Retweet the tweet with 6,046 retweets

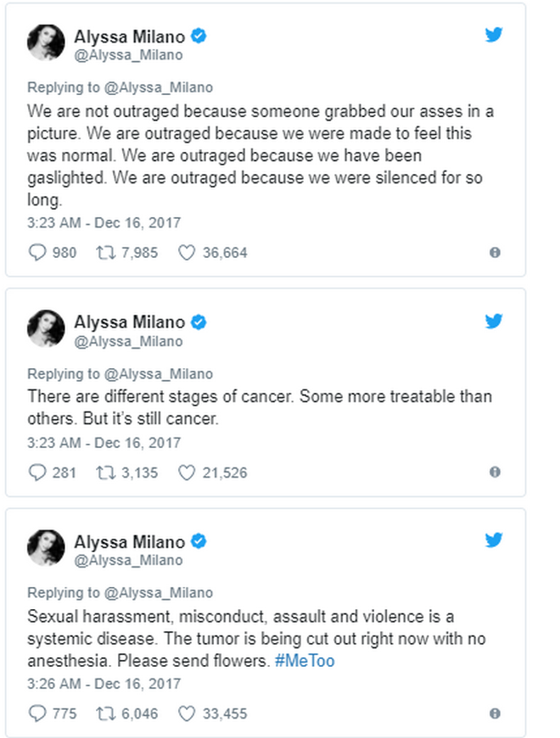pyautogui.click(x=102, y=713)
